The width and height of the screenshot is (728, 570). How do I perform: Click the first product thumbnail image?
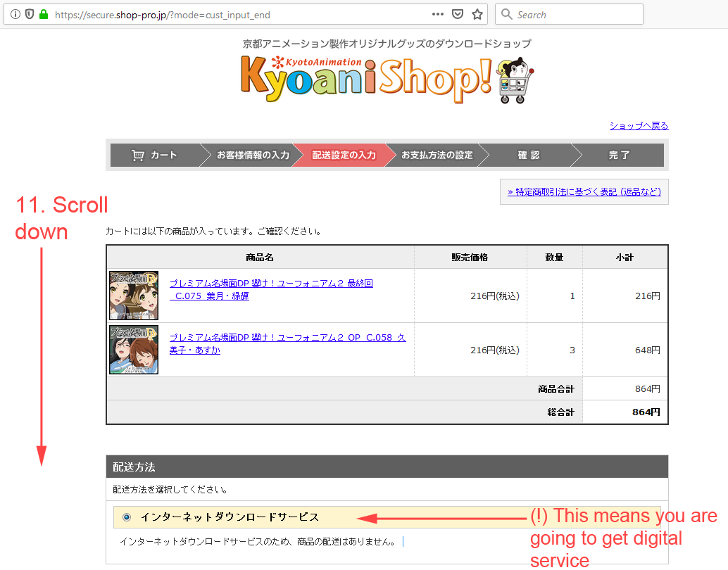(134, 296)
